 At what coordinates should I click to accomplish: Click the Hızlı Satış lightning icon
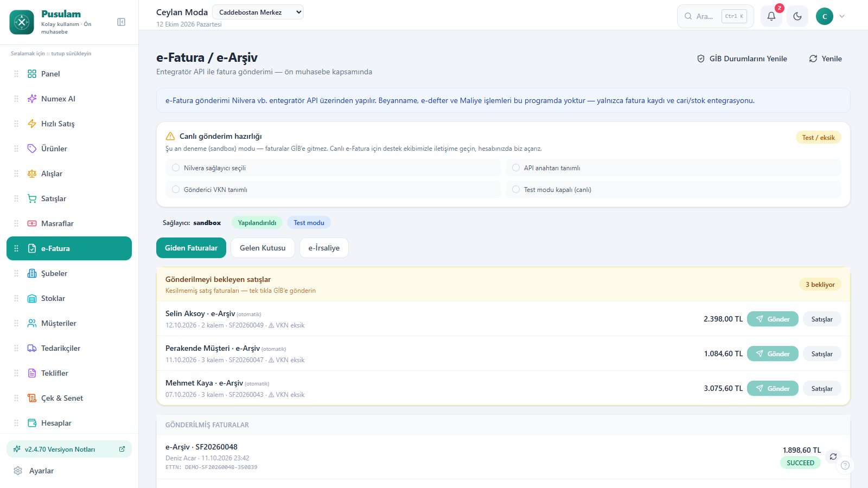(32, 124)
